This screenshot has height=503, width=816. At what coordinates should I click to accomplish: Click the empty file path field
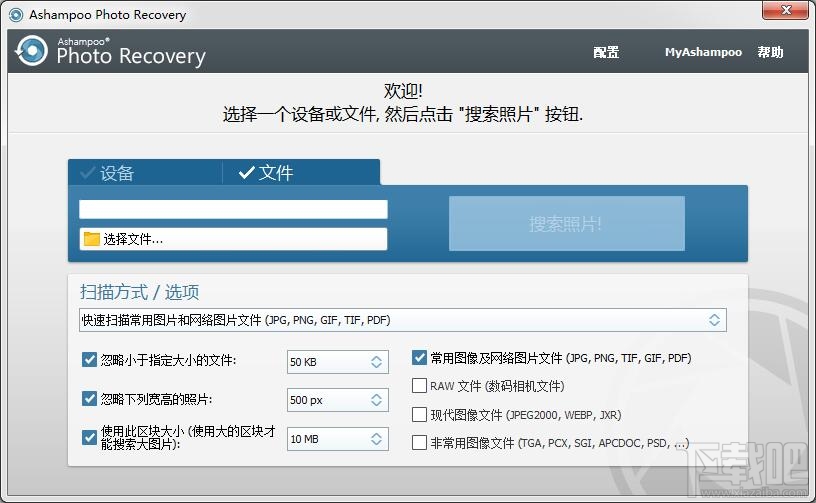coord(233,209)
